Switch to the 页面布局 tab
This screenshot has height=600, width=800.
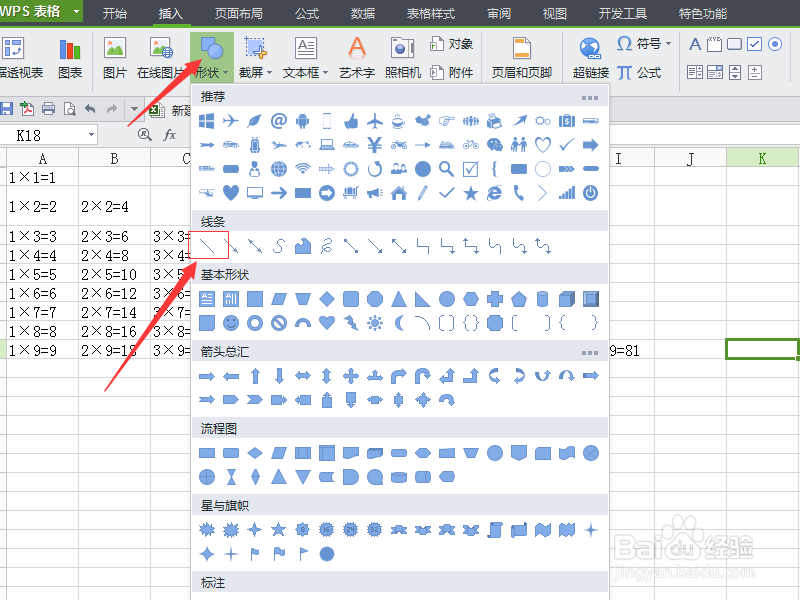(238, 13)
